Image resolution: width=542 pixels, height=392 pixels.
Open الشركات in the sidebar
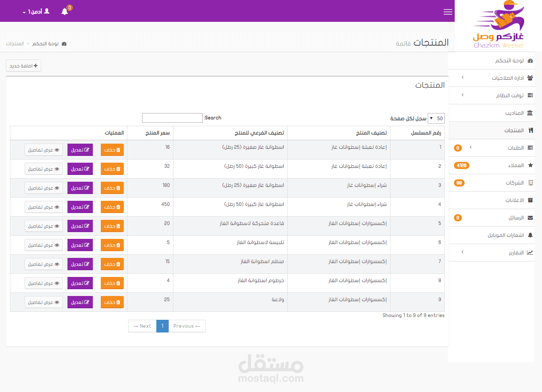click(492, 183)
